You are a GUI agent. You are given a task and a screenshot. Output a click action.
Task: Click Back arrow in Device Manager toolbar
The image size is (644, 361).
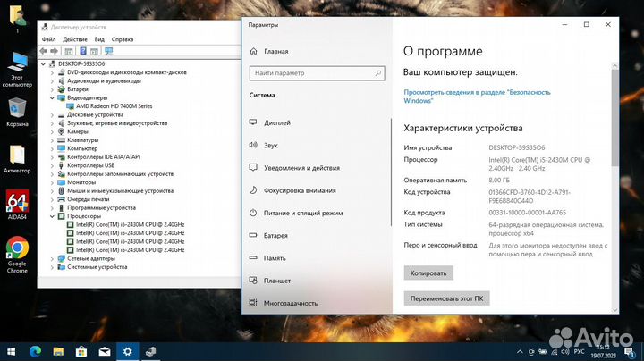(44, 51)
